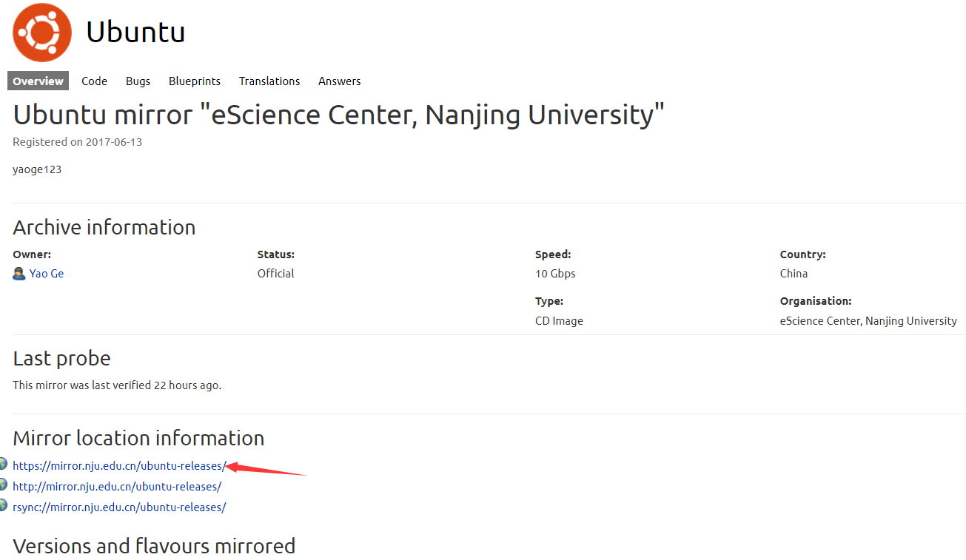Image resolution: width=966 pixels, height=560 pixels.
Task: Switch to the Code tab
Action: (x=94, y=81)
